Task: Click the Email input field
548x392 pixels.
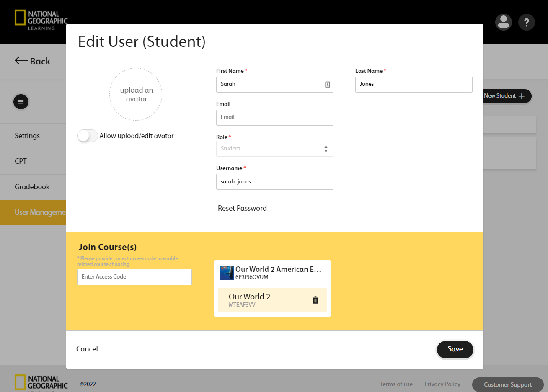Action: point(275,118)
